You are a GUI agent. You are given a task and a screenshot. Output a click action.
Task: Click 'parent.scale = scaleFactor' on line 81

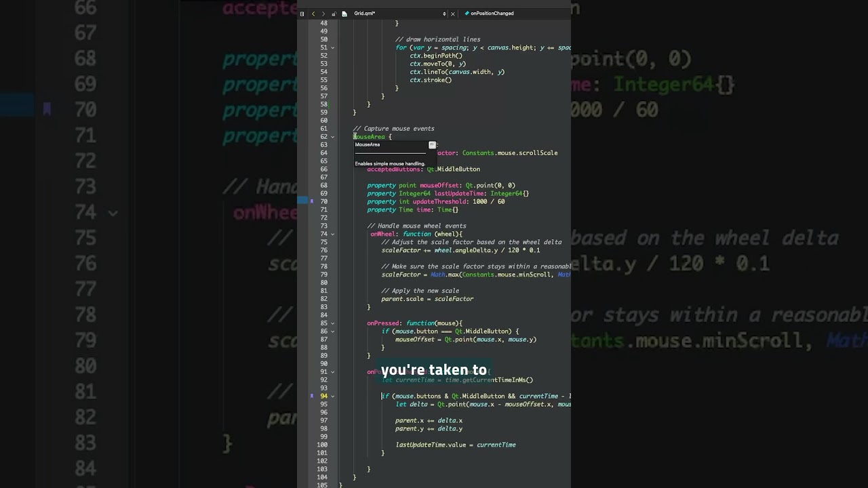tap(427, 299)
